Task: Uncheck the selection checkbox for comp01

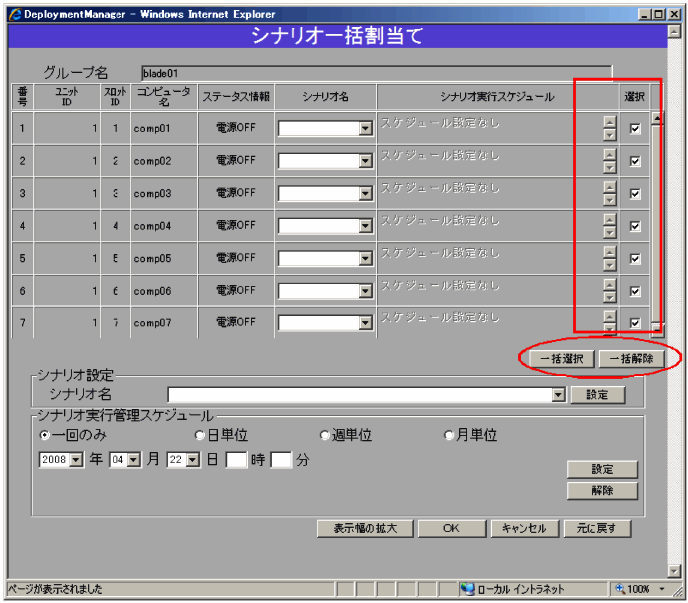Action: 634,129
